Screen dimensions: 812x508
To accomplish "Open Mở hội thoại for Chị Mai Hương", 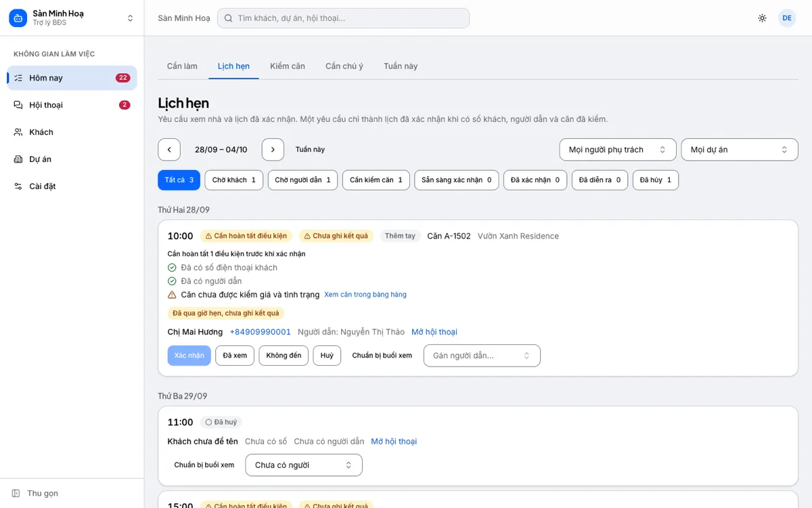I will [434, 332].
